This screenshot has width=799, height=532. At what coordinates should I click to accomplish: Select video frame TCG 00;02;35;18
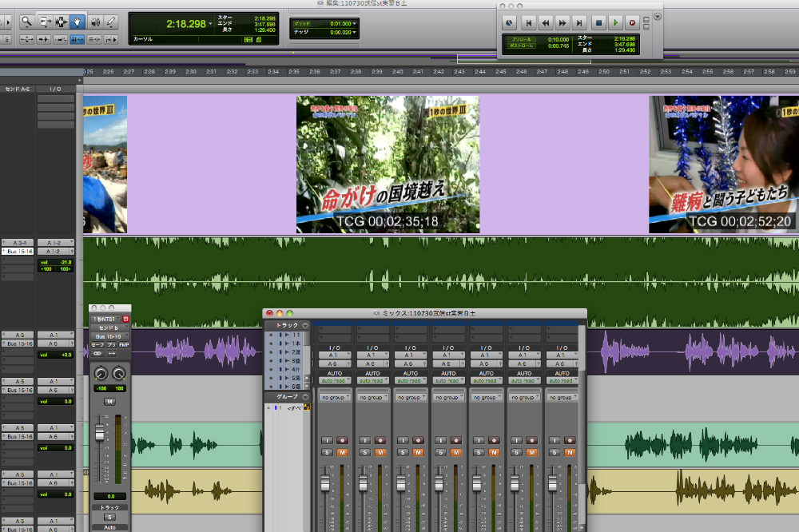pyautogui.click(x=388, y=164)
